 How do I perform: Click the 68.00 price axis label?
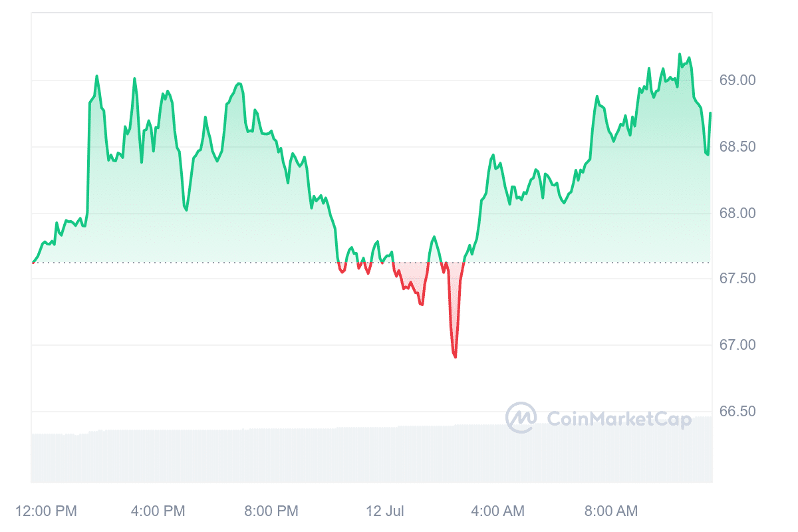tap(738, 213)
